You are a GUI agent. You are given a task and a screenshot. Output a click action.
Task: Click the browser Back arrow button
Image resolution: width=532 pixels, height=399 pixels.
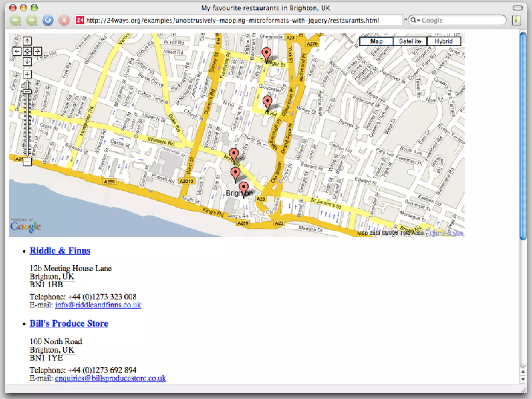(x=16, y=20)
